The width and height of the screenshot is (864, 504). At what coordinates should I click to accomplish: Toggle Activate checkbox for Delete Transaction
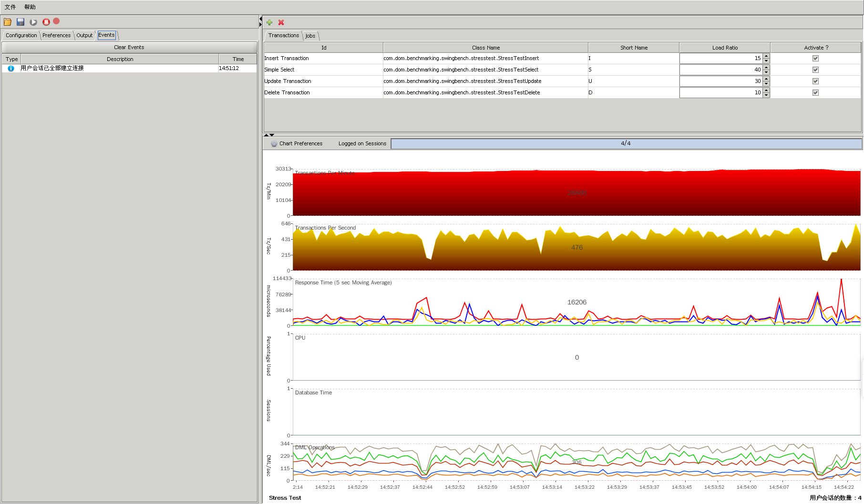(815, 92)
